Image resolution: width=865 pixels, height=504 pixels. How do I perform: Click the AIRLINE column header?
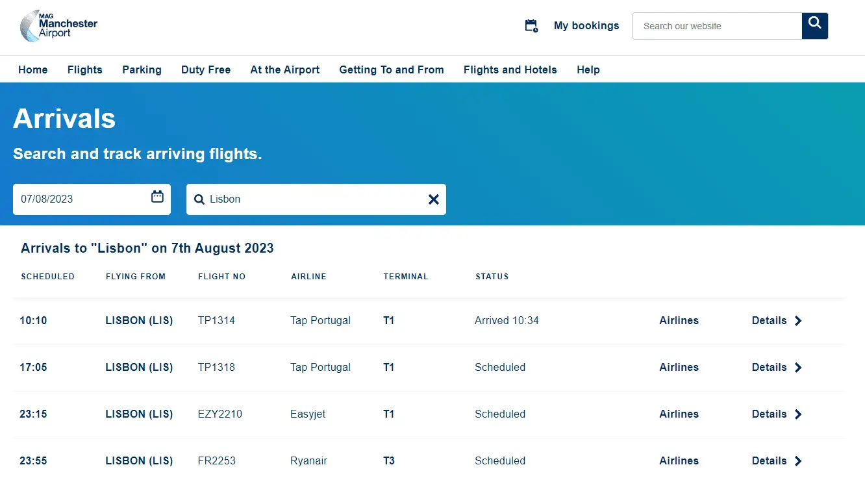click(309, 277)
